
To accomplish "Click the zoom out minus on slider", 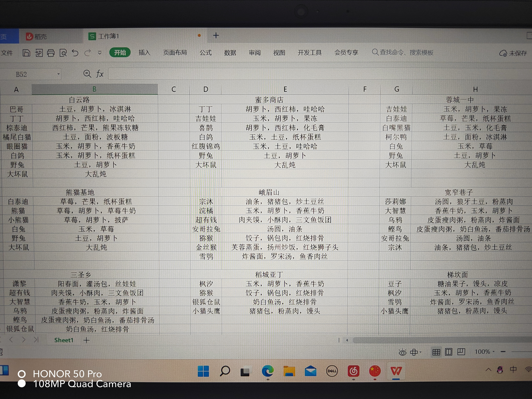I will click(503, 352).
